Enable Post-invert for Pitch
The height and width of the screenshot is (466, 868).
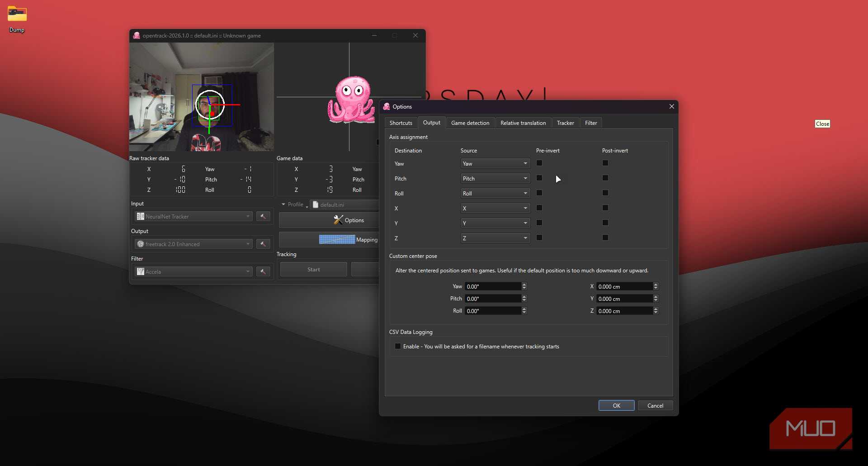click(x=605, y=178)
